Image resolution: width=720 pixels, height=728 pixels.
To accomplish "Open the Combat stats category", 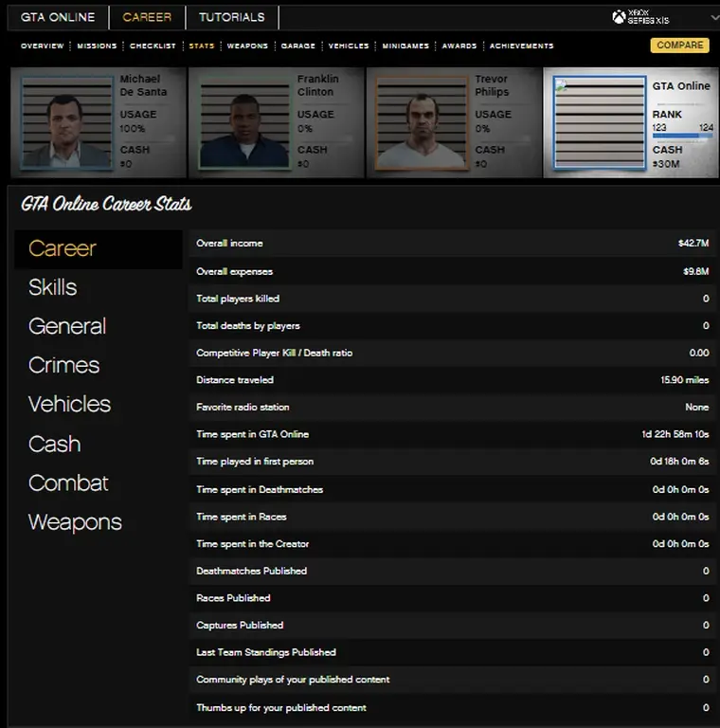I will click(68, 482).
